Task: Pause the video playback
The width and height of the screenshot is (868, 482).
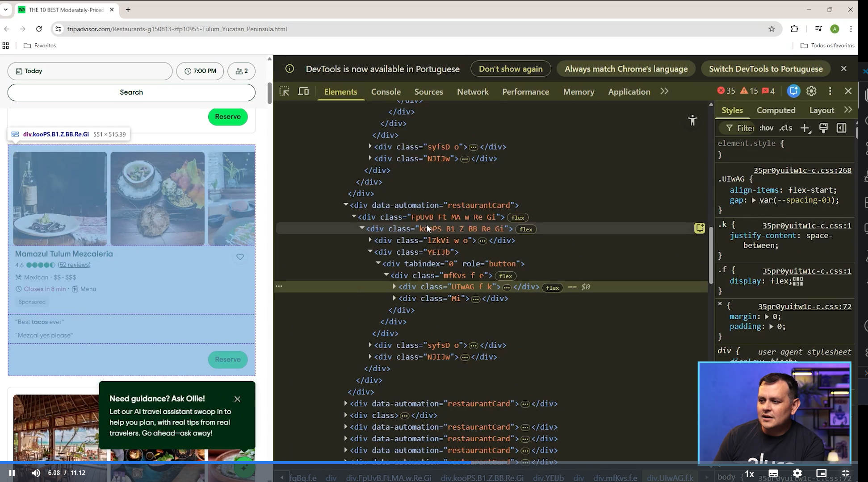Action: pos(12,473)
